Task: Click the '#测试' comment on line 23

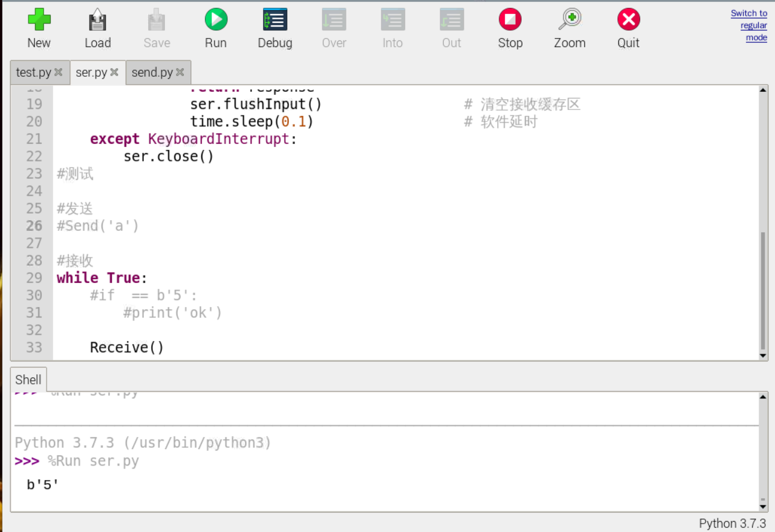Action: (x=75, y=174)
